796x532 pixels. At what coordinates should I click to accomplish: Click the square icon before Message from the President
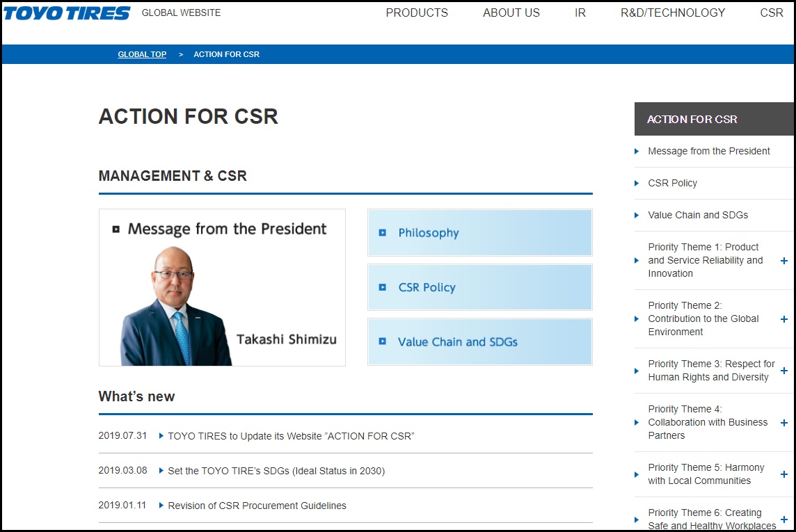tap(116, 229)
